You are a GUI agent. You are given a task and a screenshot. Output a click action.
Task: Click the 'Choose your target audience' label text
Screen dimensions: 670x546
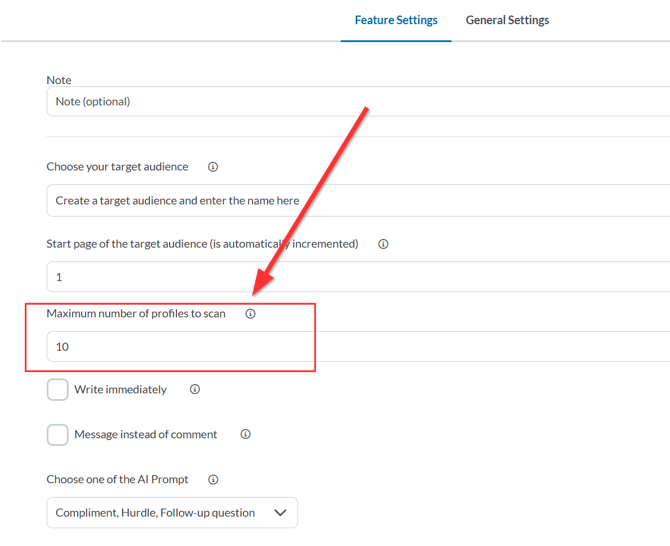coord(117,167)
